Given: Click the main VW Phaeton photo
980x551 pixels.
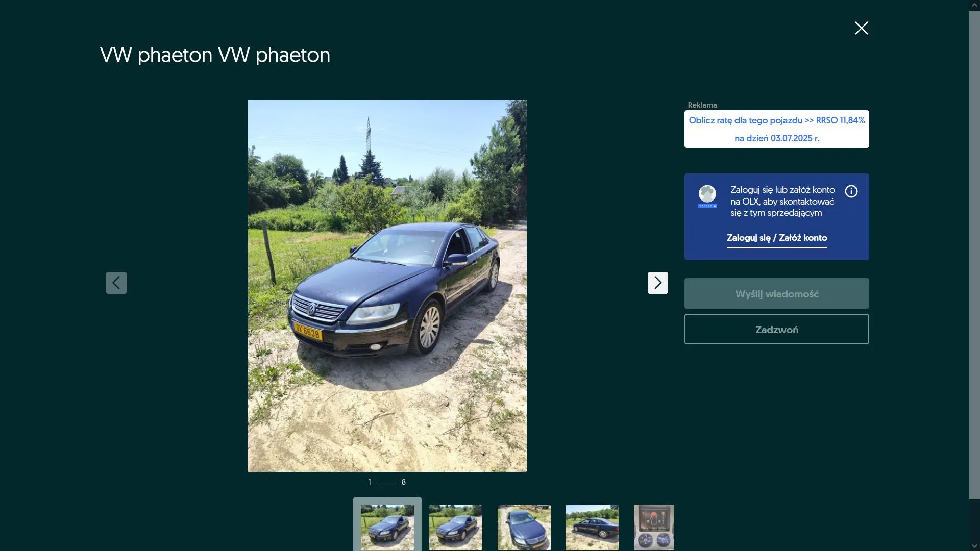Looking at the screenshot, I should click(387, 286).
